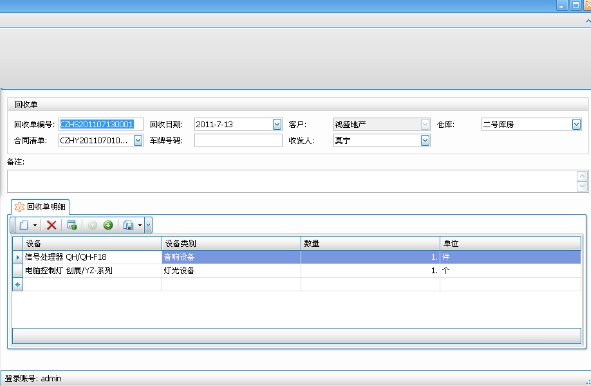Click the 车牌号码 input field
591x386 pixels.
[238, 140]
